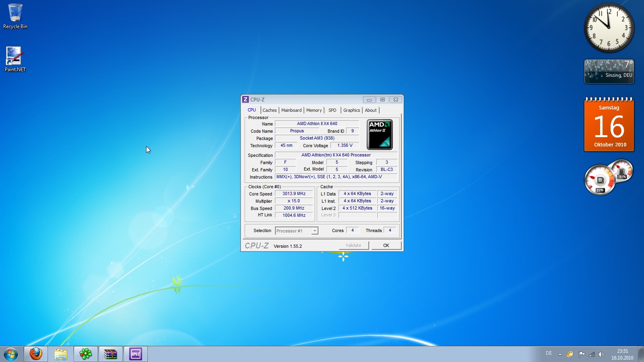Select the Paint.NET desktop shortcut
Image resolution: width=644 pixels, height=362 pixels.
coord(15,59)
